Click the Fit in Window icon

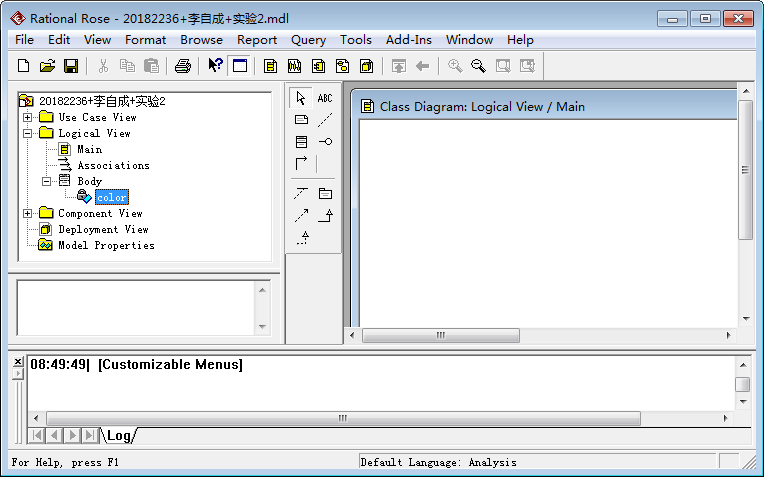coord(503,66)
